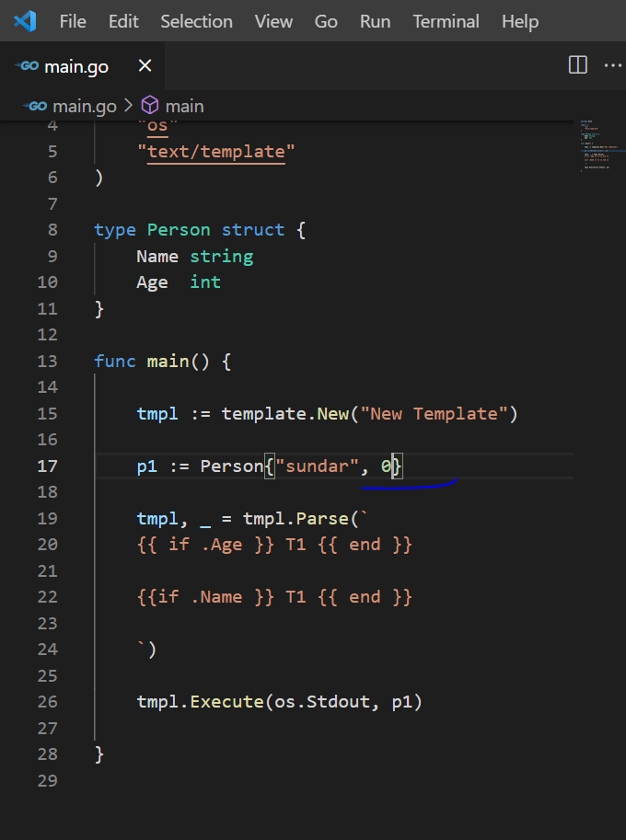626x840 pixels.
Task: Click the "New Template" string literal
Action: [434, 414]
